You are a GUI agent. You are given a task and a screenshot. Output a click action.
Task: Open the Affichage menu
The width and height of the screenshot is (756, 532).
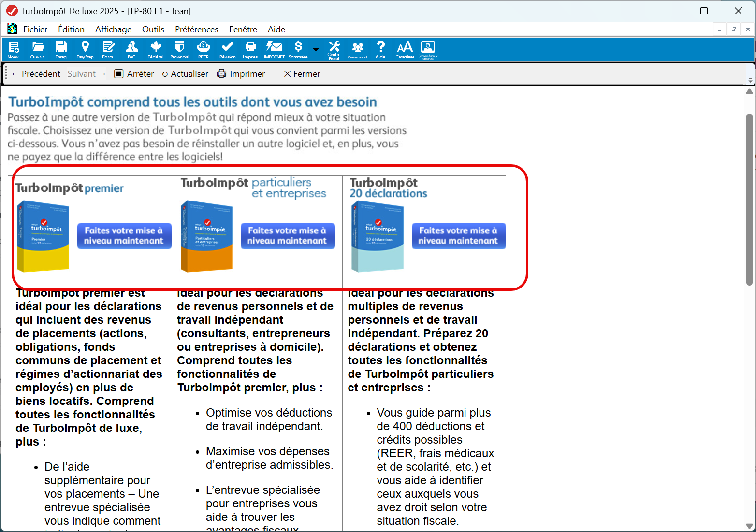click(113, 29)
